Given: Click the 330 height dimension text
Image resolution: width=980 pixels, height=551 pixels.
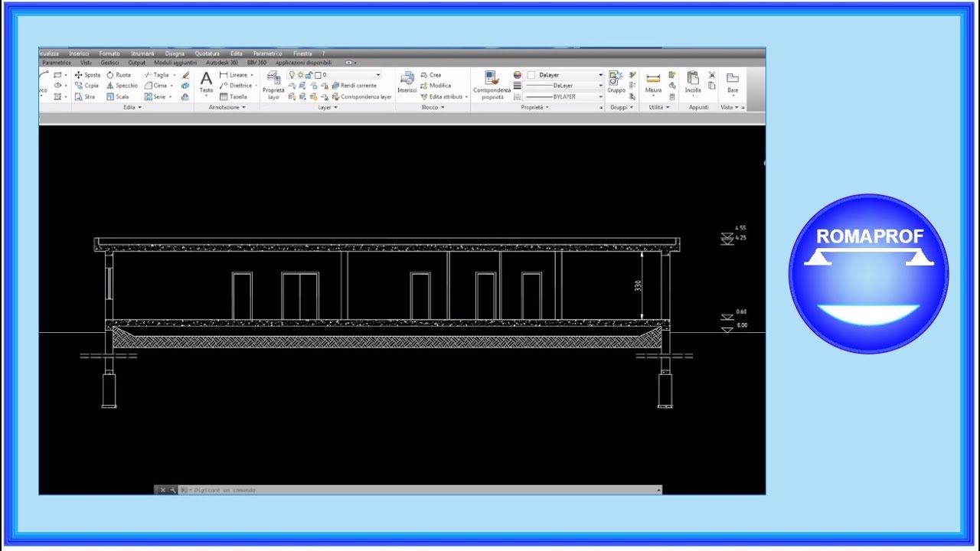Looking at the screenshot, I should (637, 285).
